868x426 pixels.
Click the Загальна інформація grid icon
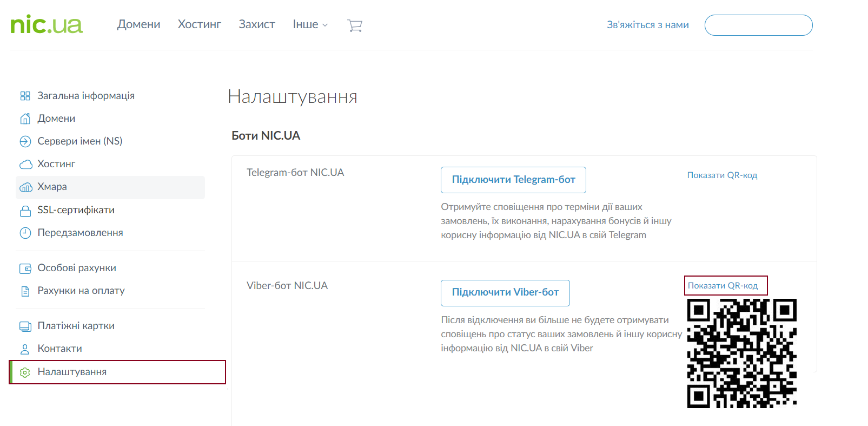pyautogui.click(x=25, y=96)
